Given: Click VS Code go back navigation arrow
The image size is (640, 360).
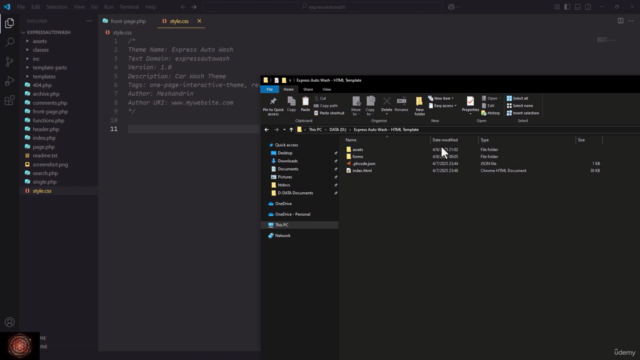Looking at the screenshot, I should [x=183, y=7].
